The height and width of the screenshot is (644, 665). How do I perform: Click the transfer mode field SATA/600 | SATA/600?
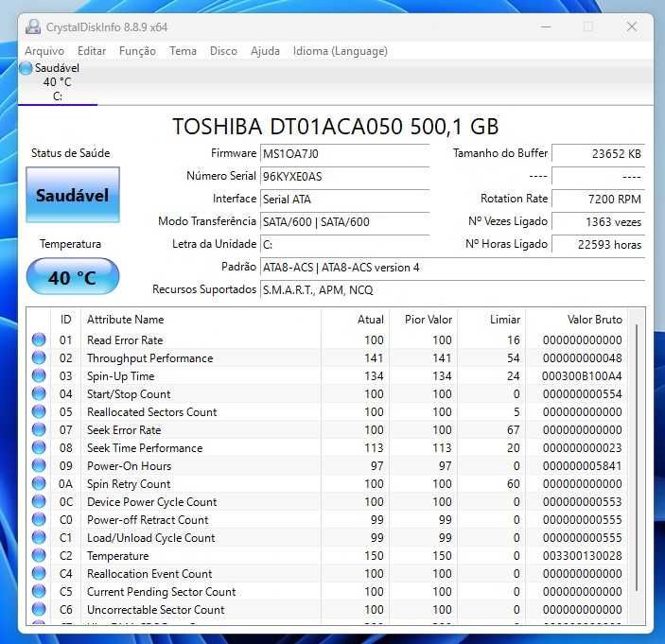tap(345, 221)
